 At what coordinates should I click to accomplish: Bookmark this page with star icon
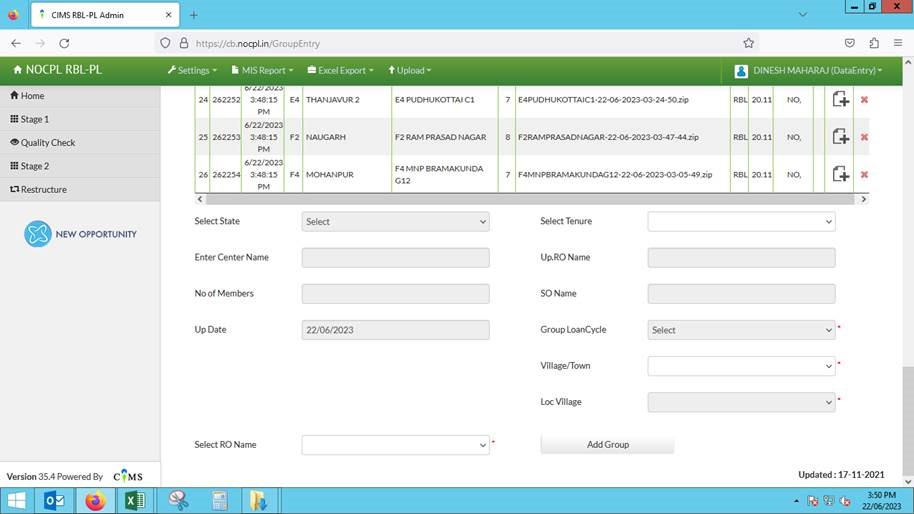pyautogui.click(x=748, y=43)
